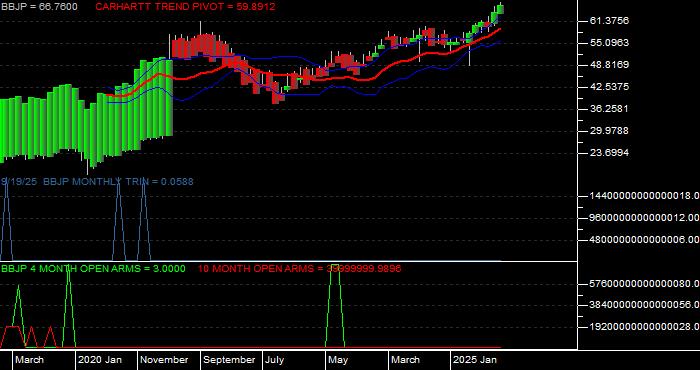
Task: Click the 55.0963 price axis value
Action: click(x=609, y=42)
